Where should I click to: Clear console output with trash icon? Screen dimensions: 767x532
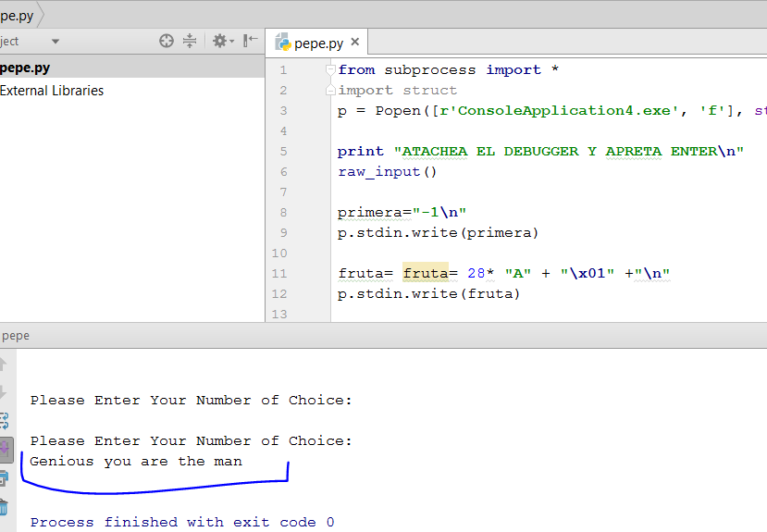[4, 506]
